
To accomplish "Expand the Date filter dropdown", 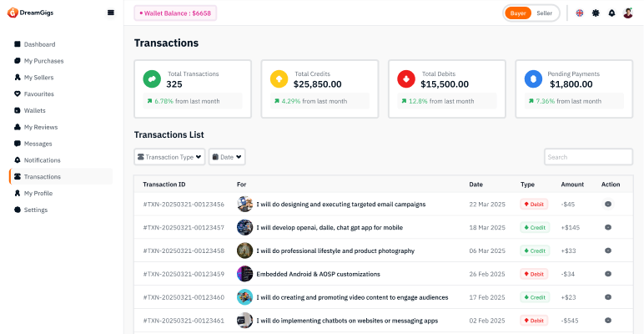I will coord(227,157).
